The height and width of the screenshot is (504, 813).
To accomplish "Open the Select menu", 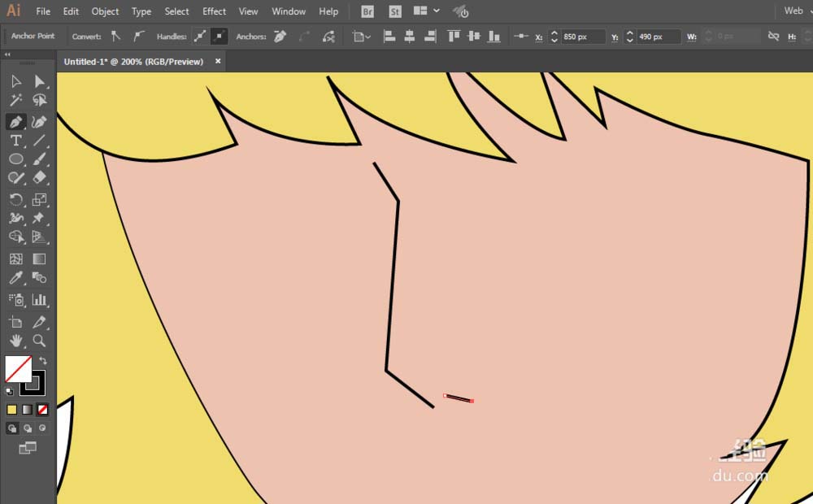I will tap(176, 11).
